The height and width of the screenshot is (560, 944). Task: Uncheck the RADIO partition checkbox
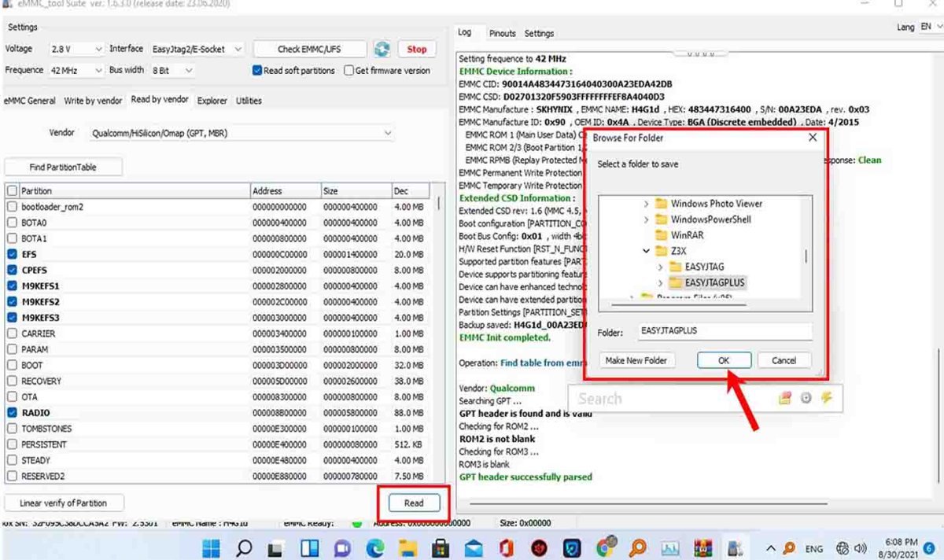12,412
